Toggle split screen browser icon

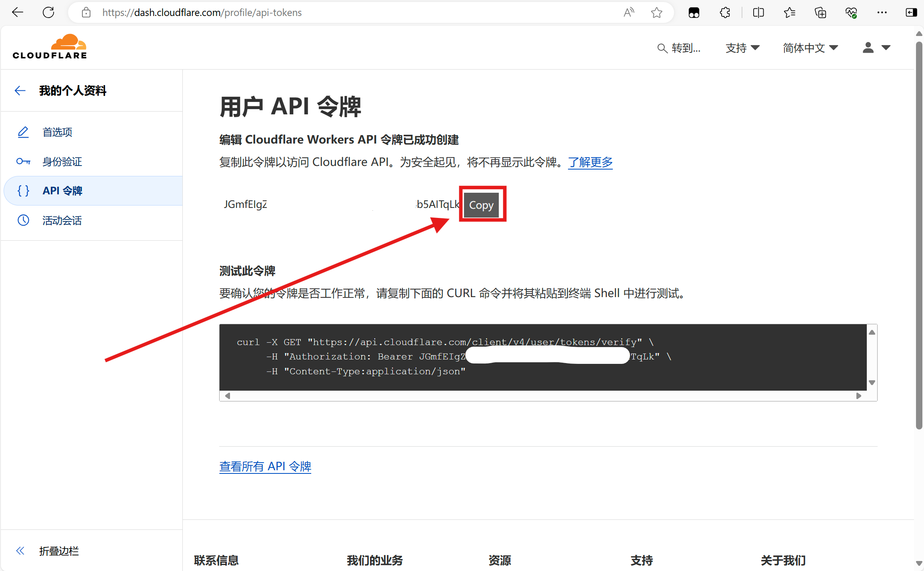tap(758, 12)
